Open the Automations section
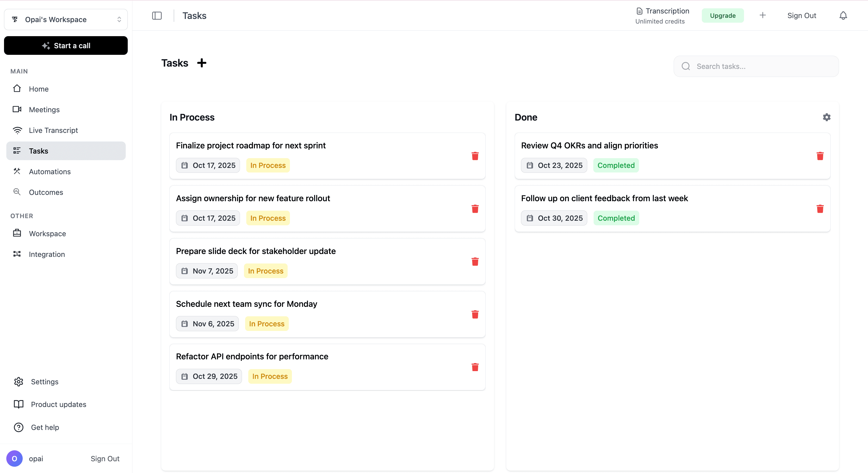 point(50,171)
